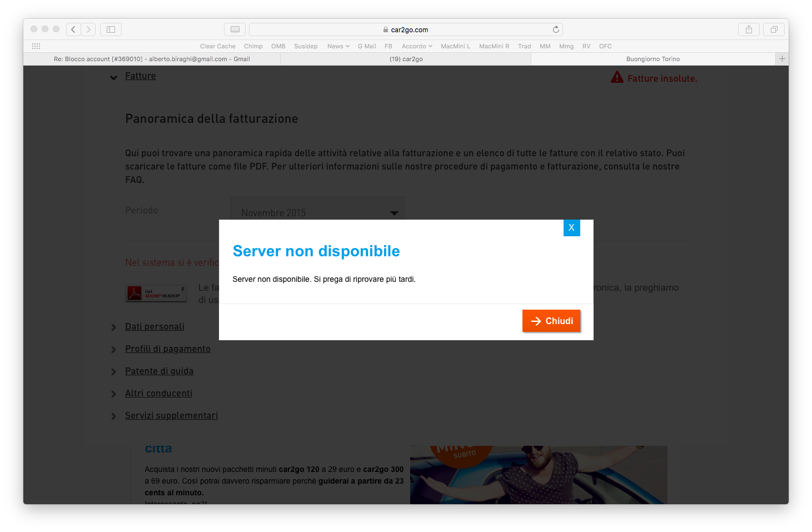
Task: Click the 'Si prega di riprovare più tardi' message
Action: (365, 279)
